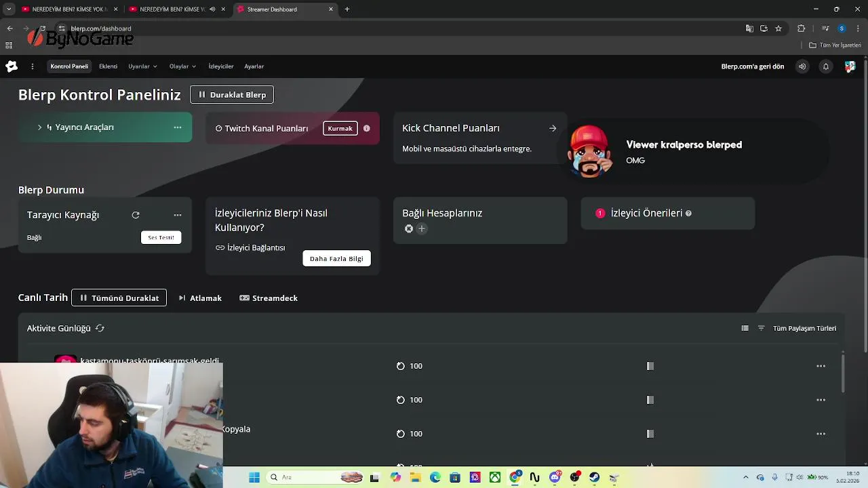Go to the Eklenti menu item
868x488 pixels.
coord(108,66)
